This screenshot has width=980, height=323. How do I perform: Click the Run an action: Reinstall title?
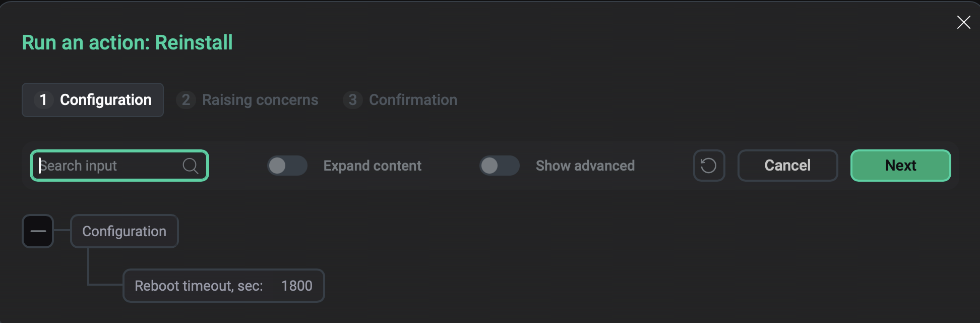point(128,42)
